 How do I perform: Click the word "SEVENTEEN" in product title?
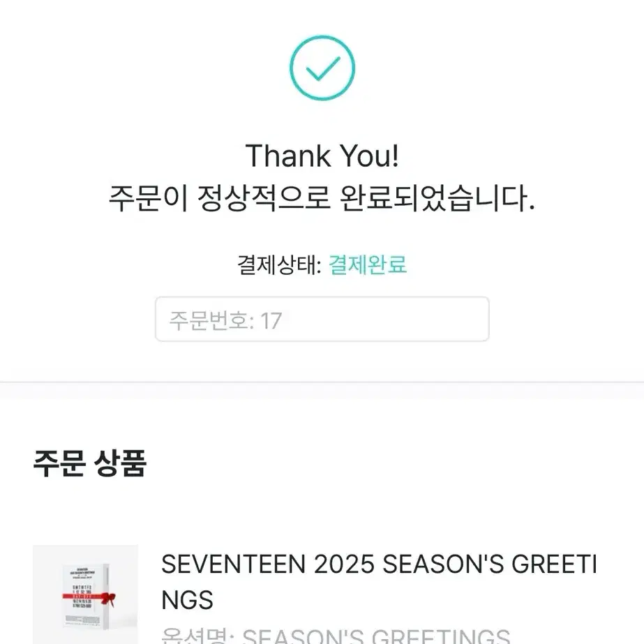point(233,564)
